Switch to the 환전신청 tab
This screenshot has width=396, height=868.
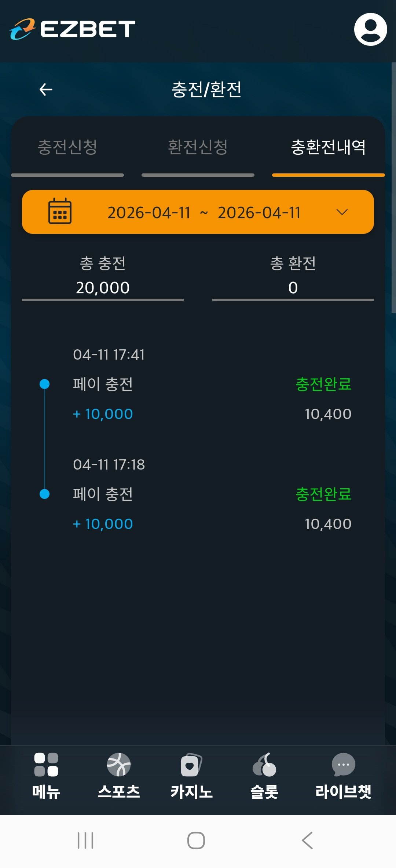(198, 147)
